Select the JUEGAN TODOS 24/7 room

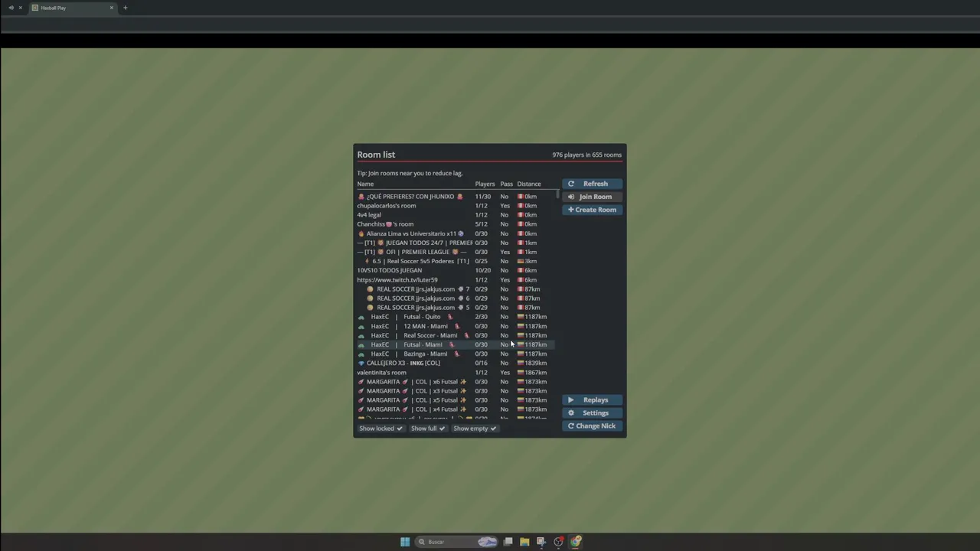pos(456,243)
